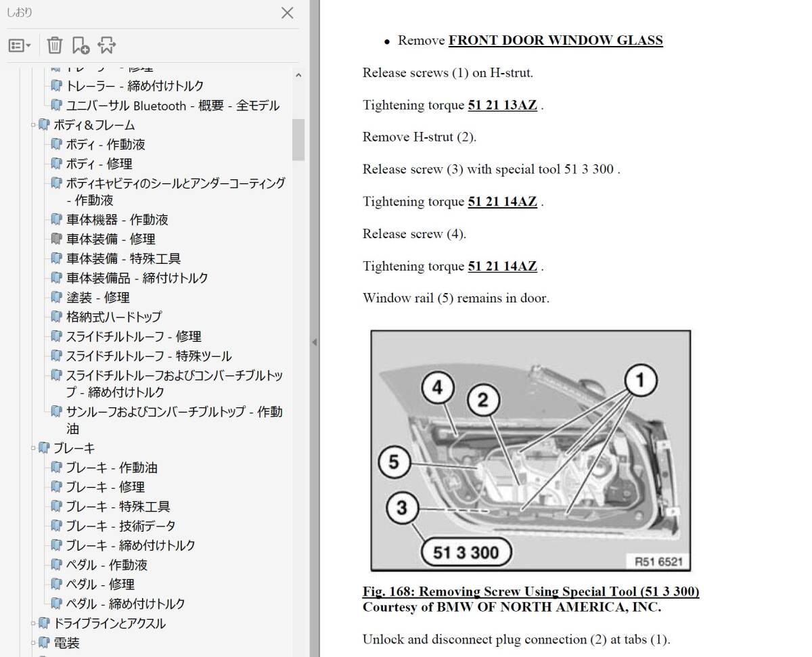Open the ボディ - 修理 bookmark
Image resolution: width=812 pixels, height=657 pixels.
(99, 164)
